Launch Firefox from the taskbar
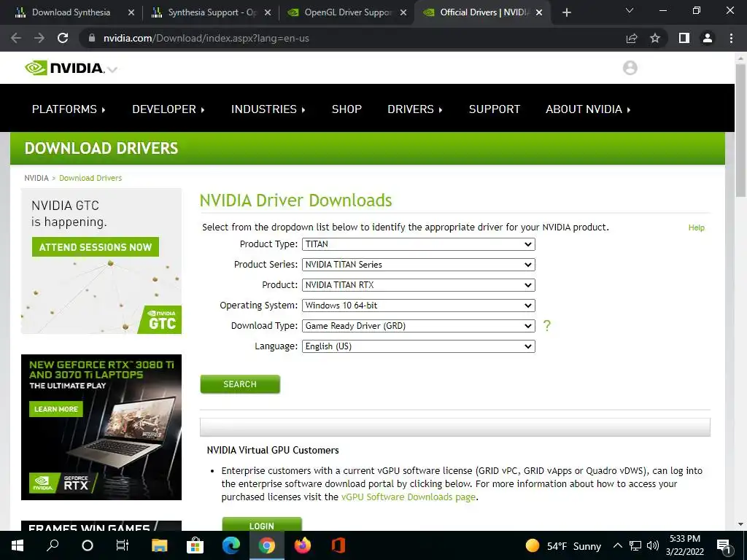Image resolution: width=747 pixels, height=560 pixels. tap(303, 545)
